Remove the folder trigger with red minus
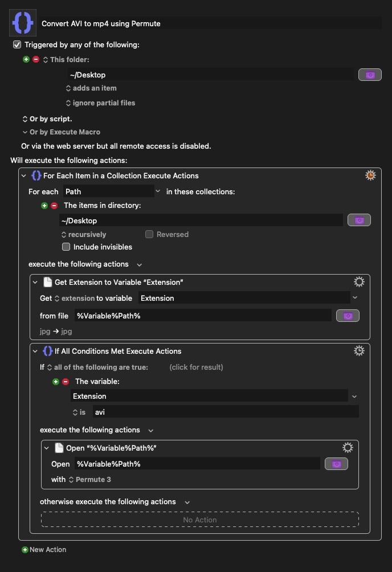 pos(36,59)
